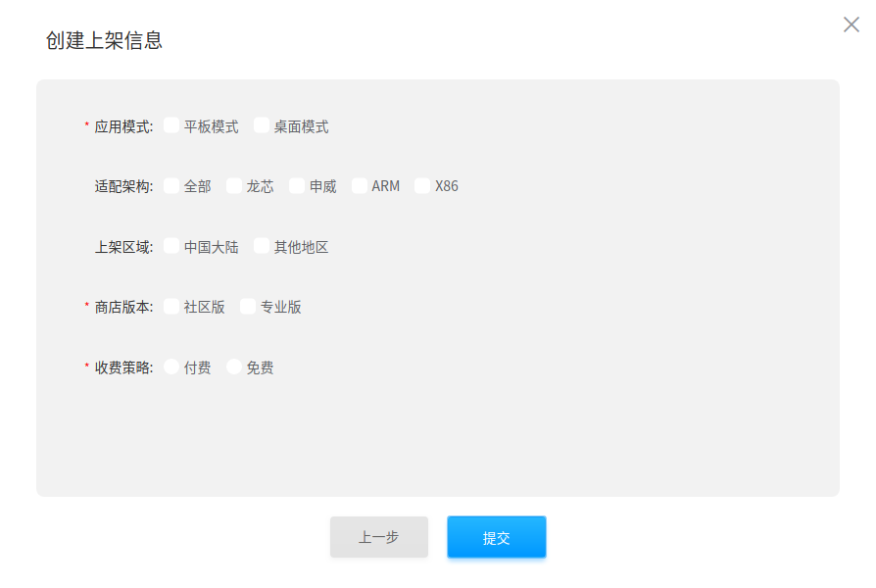Tick the 龙芯 architecture checkbox
This screenshot has height=588, width=876.
point(234,185)
